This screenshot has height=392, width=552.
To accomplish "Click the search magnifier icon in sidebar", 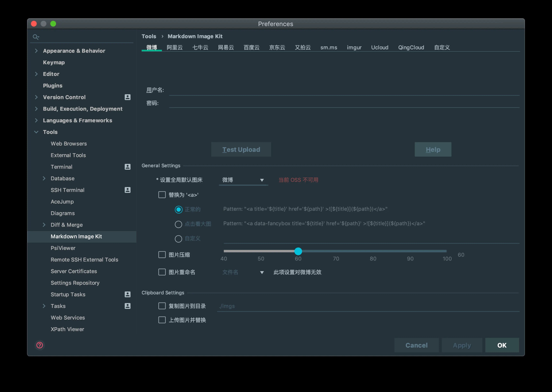I will (36, 37).
